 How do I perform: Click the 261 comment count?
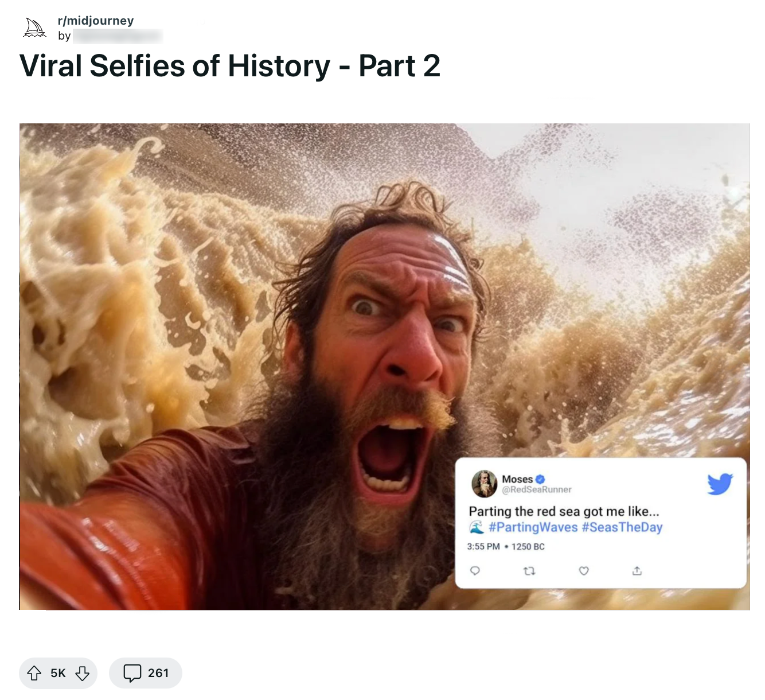[158, 673]
